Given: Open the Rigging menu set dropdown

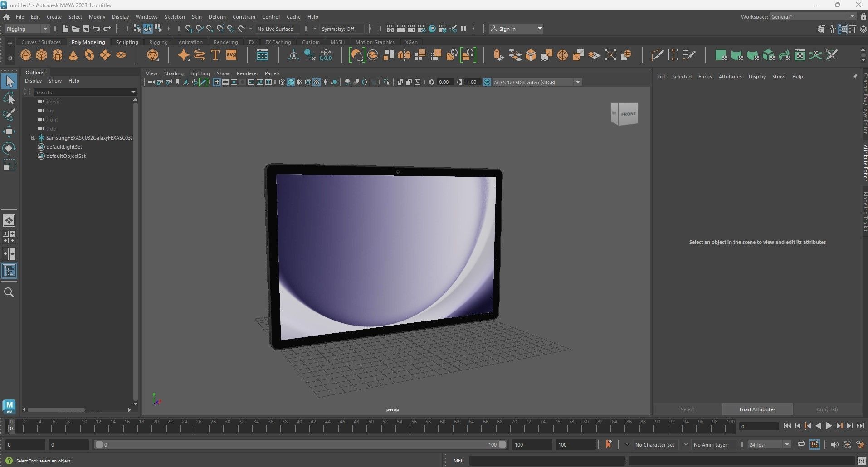Looking at the screenshot, I should click(27, 29).
